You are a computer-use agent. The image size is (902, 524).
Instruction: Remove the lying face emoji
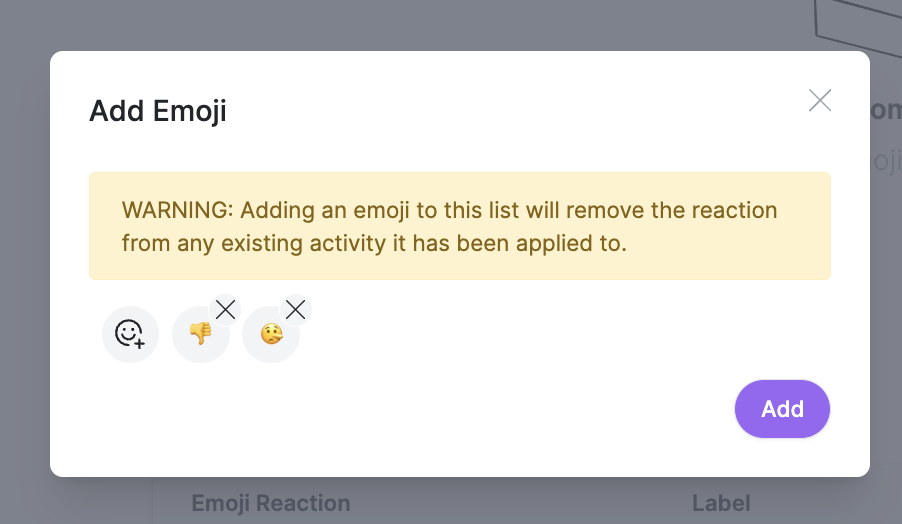click(x=296, y=310)
